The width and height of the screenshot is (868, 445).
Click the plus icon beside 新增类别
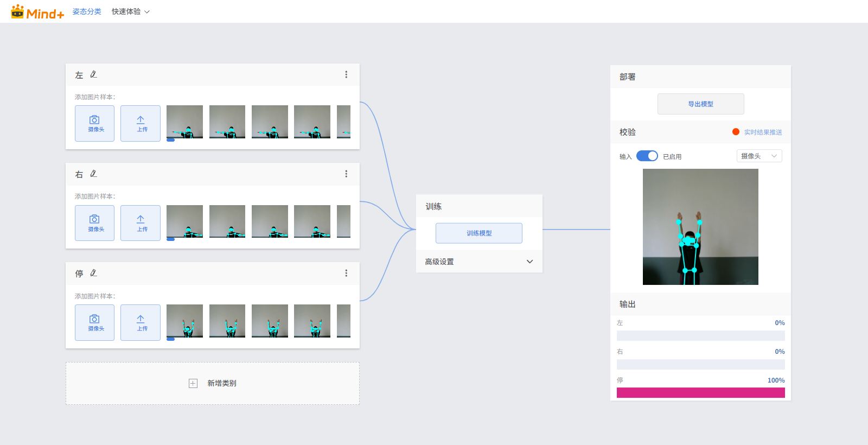[193, 383]
